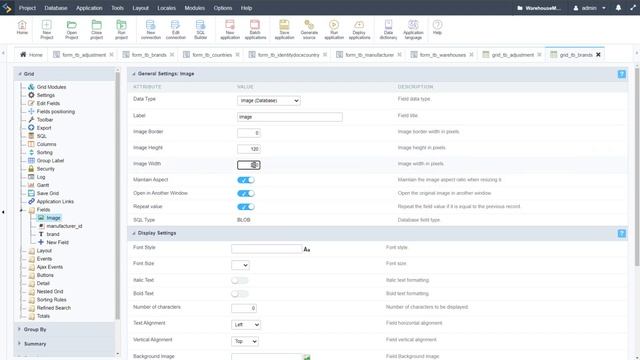Viewport: 640px width, 360px height.
Task: Toggle the Open in Another Window switch
Action: point(246,193)
